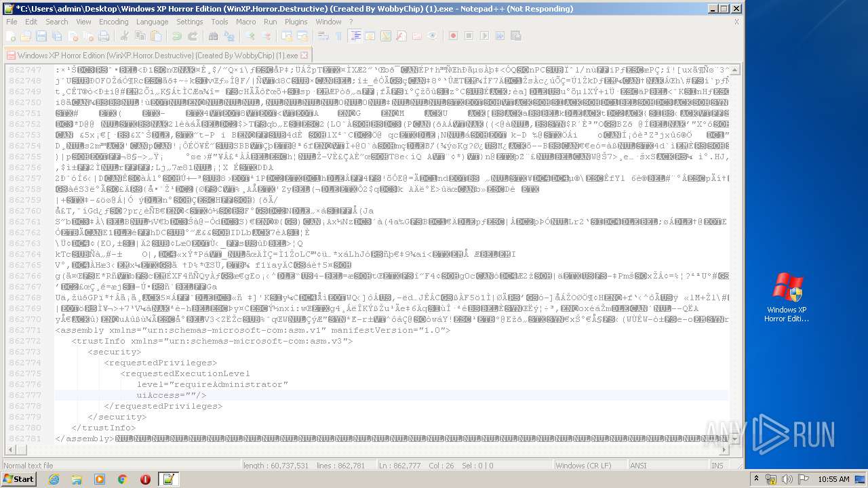Click the New file toolbar icon
The image size is (868, 488).
[x=11, y=36]
